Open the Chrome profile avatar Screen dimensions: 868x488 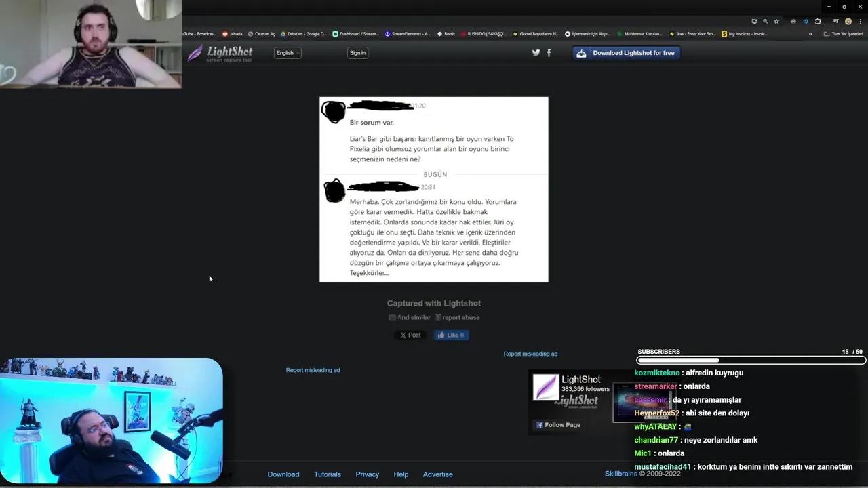pyautogui.click(x=848, y=22)
